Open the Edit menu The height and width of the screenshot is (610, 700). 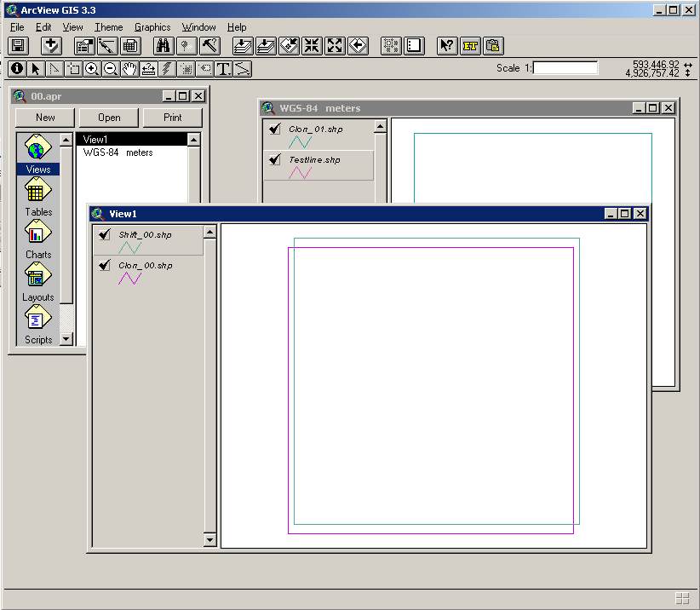pyautogui.click(x=43, y=27)
